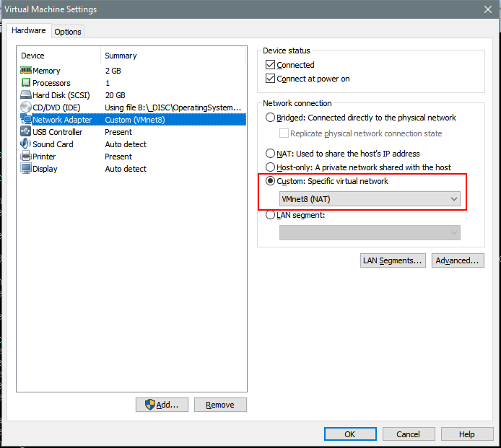Click the 'Custom (VMnet8)' summary text
The width and height of the screenshot is (501, 448).
coord(135,120)
